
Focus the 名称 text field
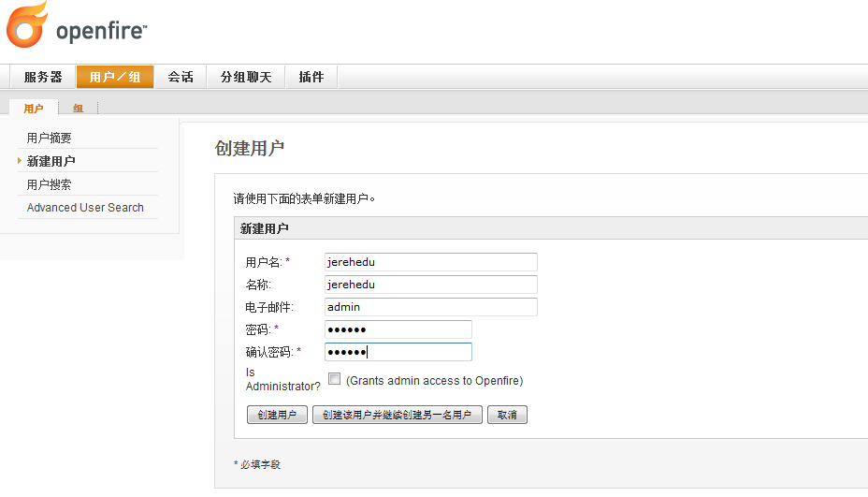click(x=430, y=285)
